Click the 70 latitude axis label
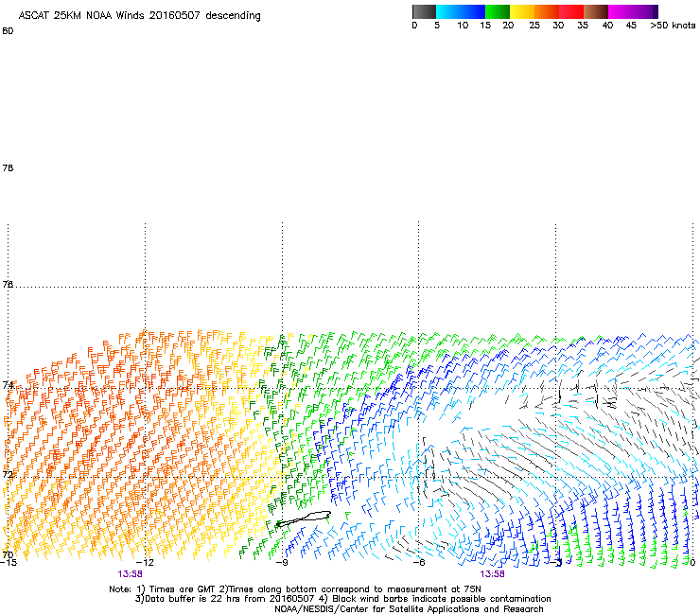 click(8, 554)
